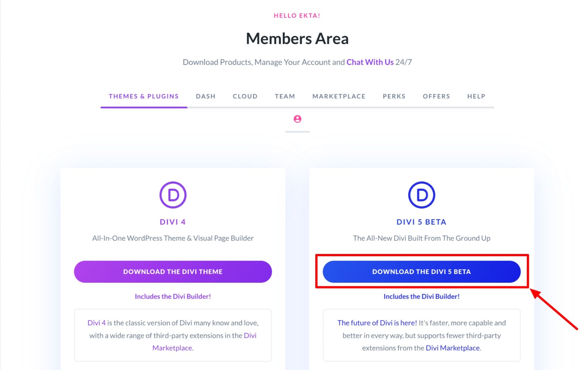Open the Perks tab
The image size is (588, 370).
point(394,96)
